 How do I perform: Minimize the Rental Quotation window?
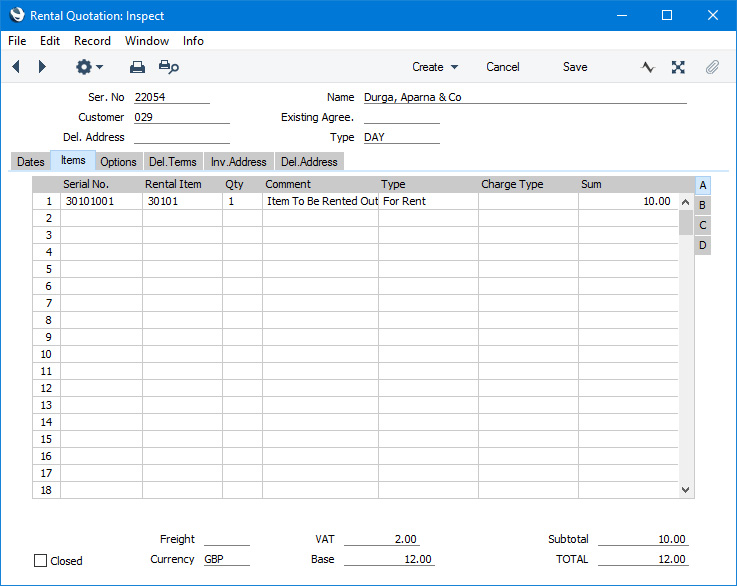tap(622, 16)
